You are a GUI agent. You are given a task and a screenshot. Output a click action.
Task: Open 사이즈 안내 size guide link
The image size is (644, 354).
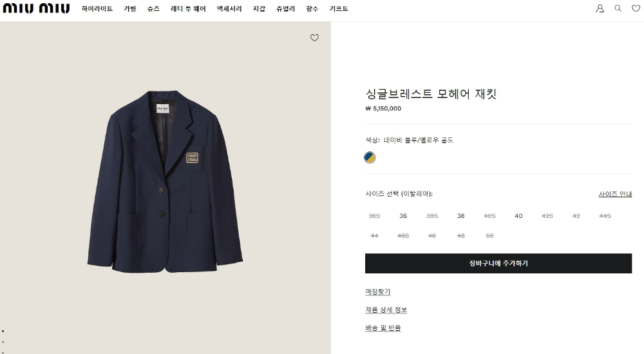[x=615, y=194]
